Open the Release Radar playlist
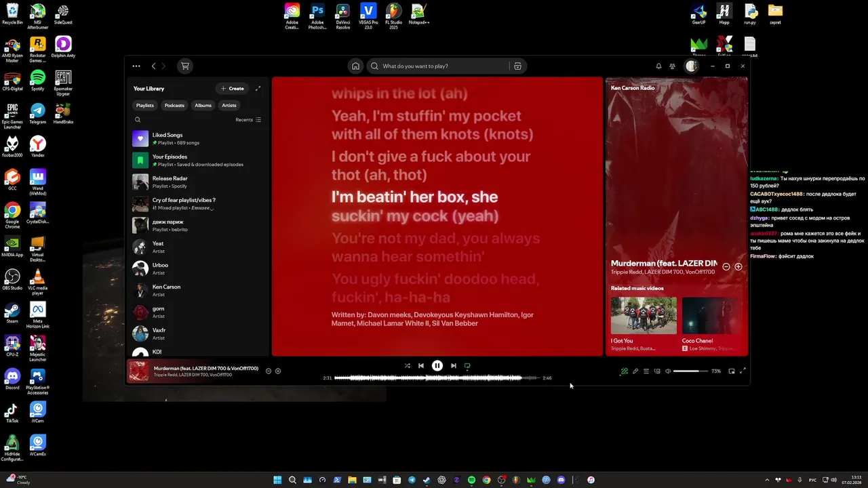 click(198, 182)
